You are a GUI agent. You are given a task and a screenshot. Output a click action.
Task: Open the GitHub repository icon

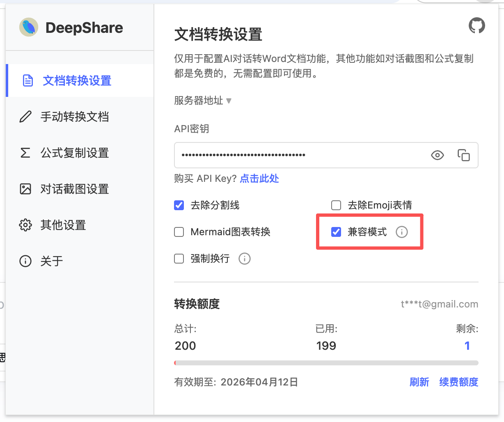click(477, 25)
